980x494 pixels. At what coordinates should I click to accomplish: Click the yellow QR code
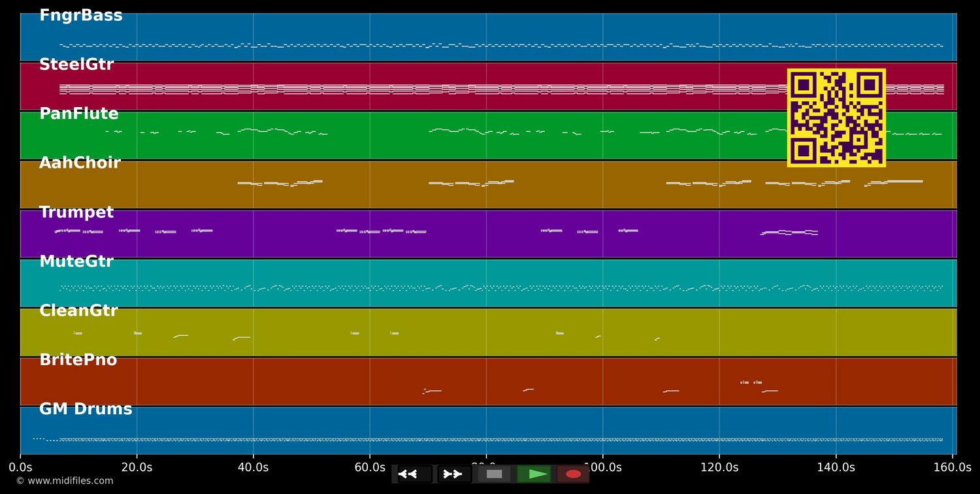point(837,118)
